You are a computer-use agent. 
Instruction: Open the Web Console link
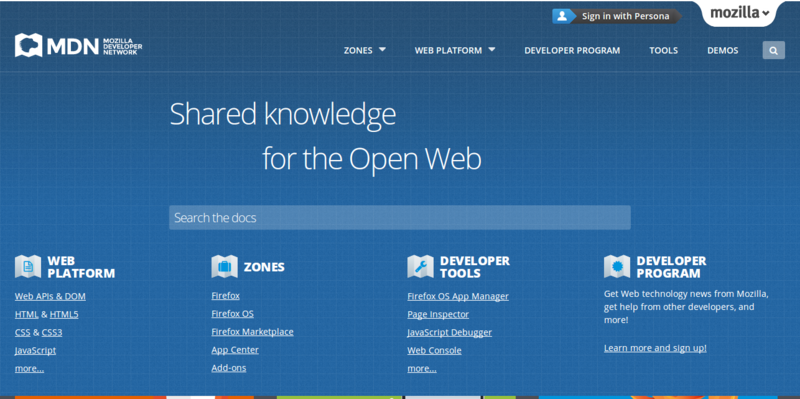434,351
